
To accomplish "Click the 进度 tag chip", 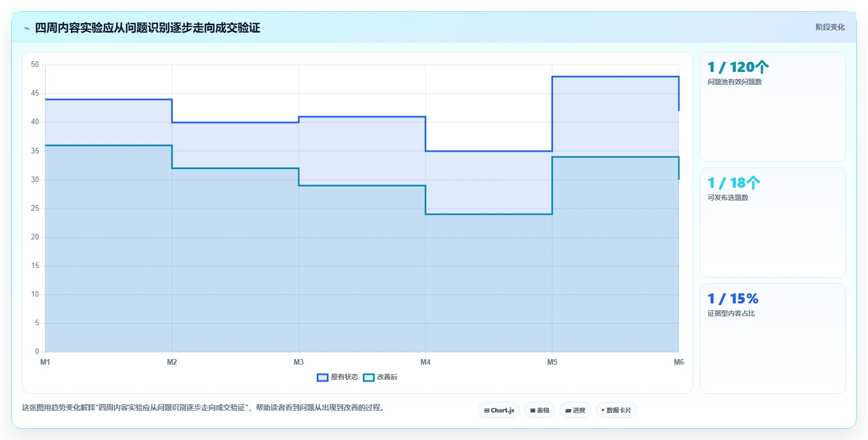I will pyautogui.click(x=575, y=410).
